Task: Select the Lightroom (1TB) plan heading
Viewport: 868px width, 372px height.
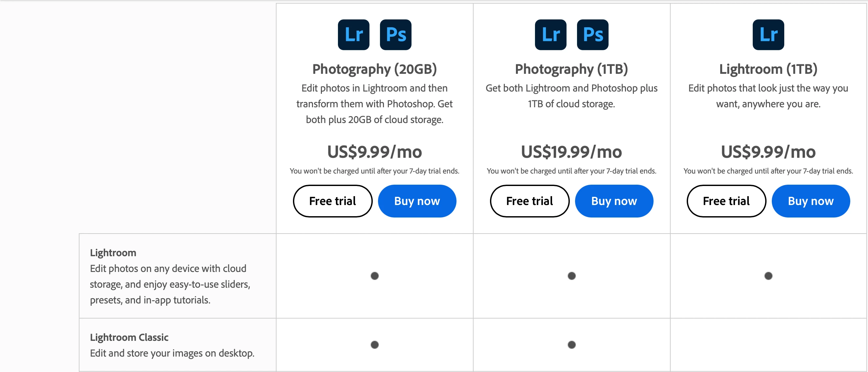Action: (768, 69)
